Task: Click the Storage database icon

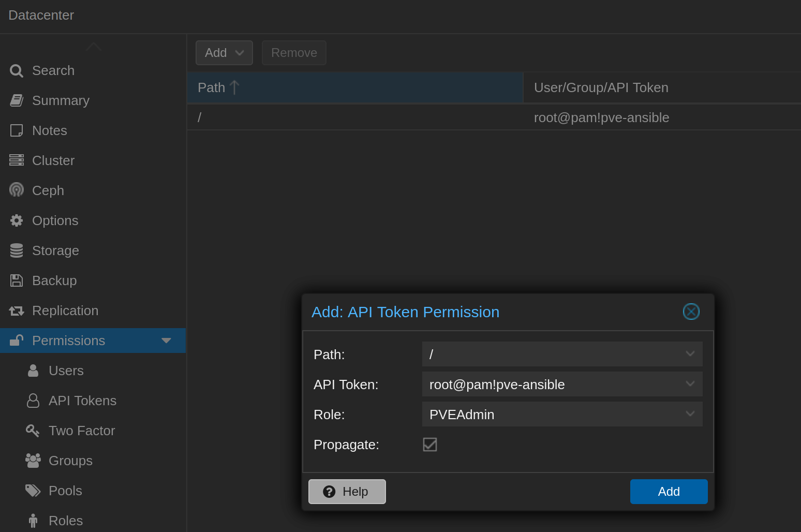Action: 17,250
